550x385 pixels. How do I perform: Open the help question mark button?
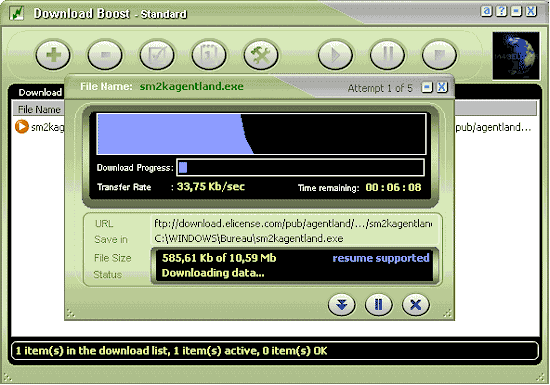click(502, 11)
